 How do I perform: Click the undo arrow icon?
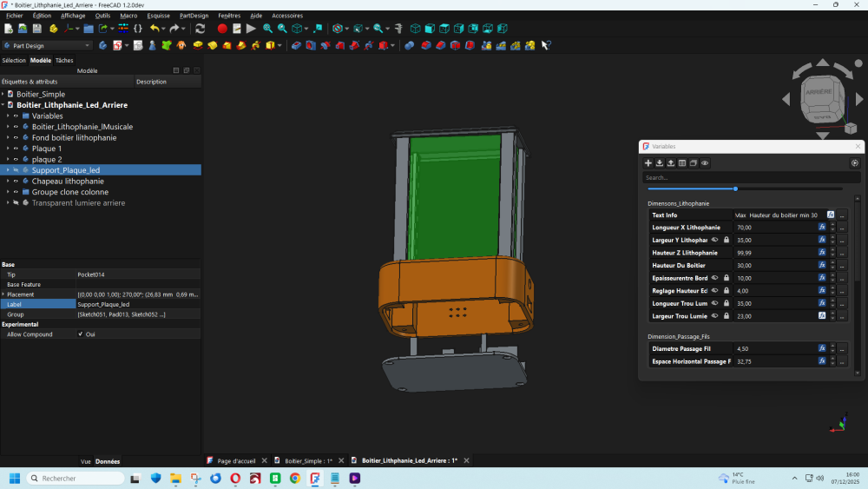(154, 29)
